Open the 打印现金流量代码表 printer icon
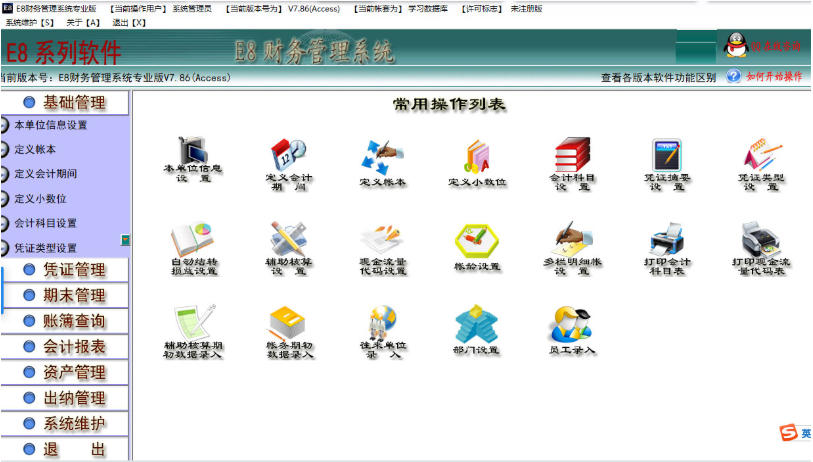Image resolution: width=813 pixels, height=462 pixels. 761,248
